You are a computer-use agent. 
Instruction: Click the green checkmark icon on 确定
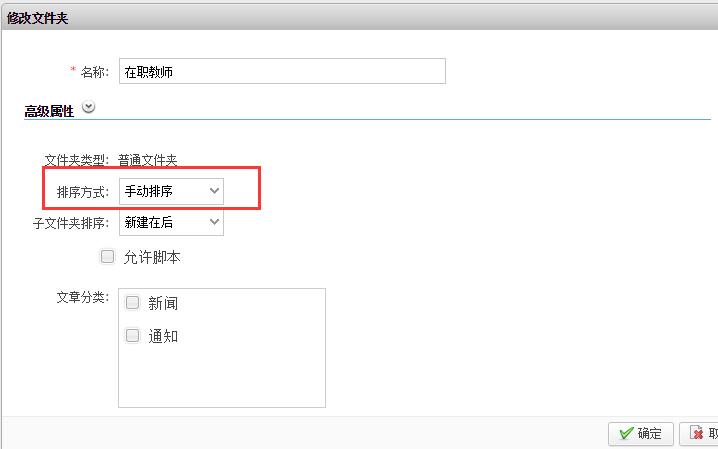pyautogui.click(x=626, y=433)
